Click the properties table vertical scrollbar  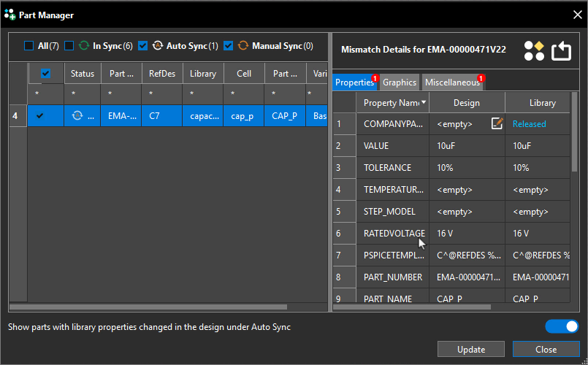[x=574, y=132]
